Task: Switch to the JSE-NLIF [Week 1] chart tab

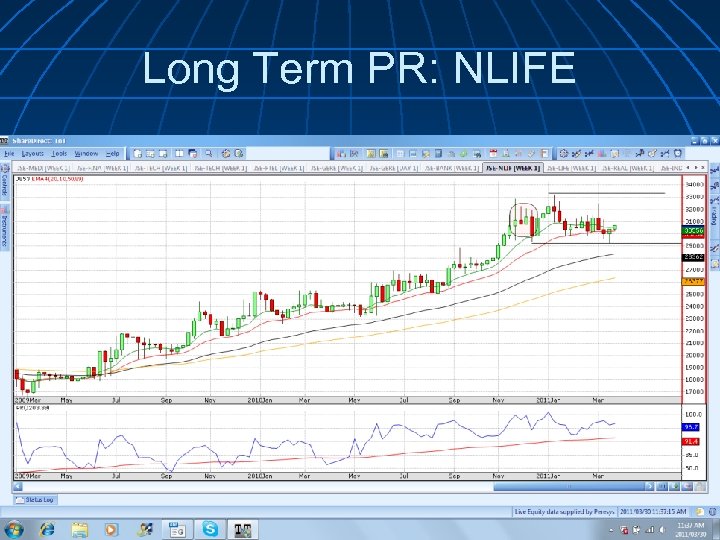Action: pos(514,169)
